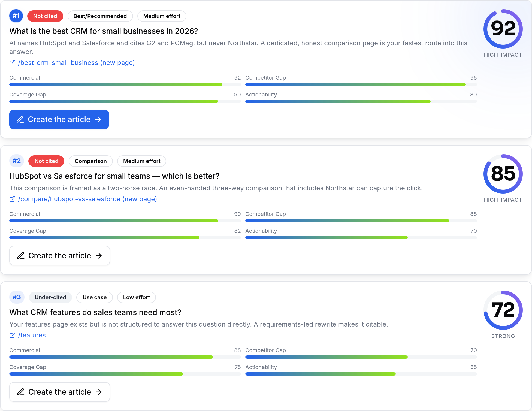The image size is (532, 411).
Task: Click the pencil icon in card #2's Create button
Action: coord(21,256)
